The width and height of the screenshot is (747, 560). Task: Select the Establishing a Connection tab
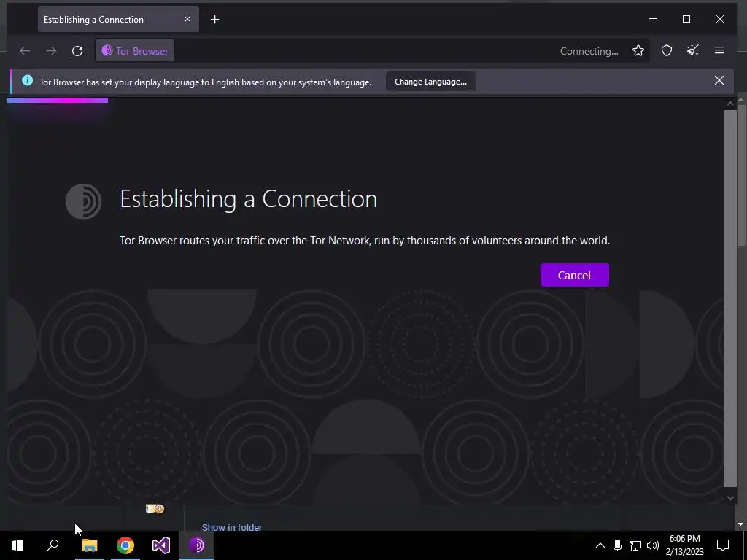click(118, 20)
